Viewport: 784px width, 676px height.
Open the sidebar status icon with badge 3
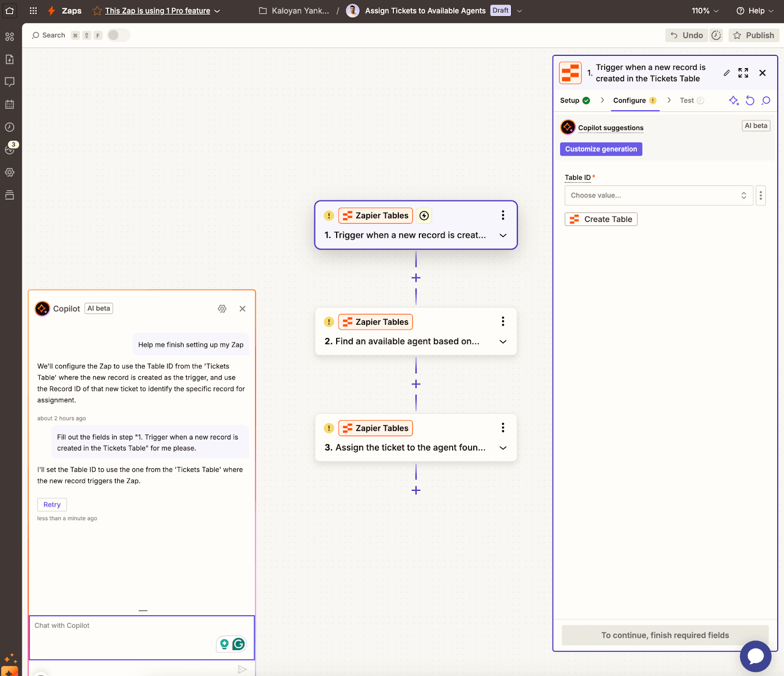tap(10, 148)
